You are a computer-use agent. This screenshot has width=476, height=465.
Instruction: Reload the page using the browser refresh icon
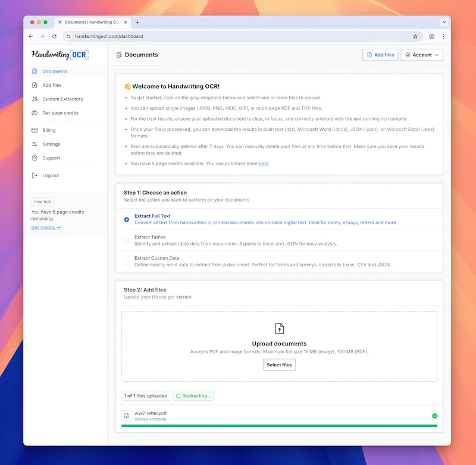pos(54,36)
